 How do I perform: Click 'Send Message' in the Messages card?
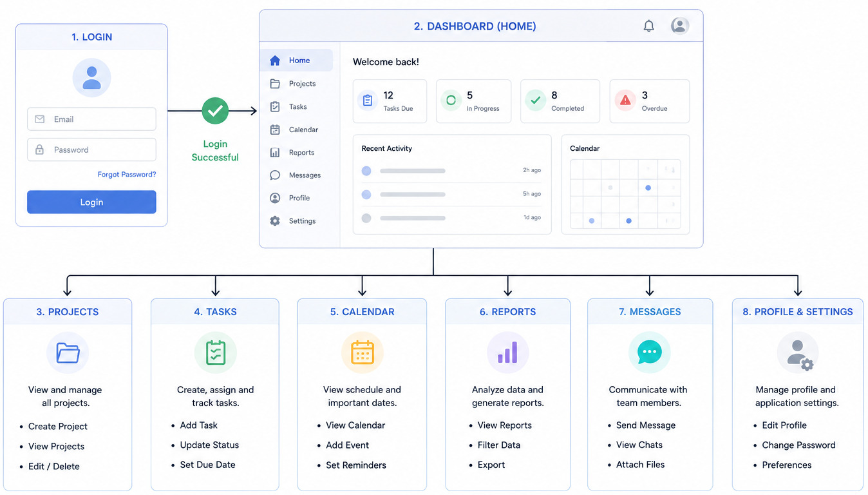pos(646,425)
